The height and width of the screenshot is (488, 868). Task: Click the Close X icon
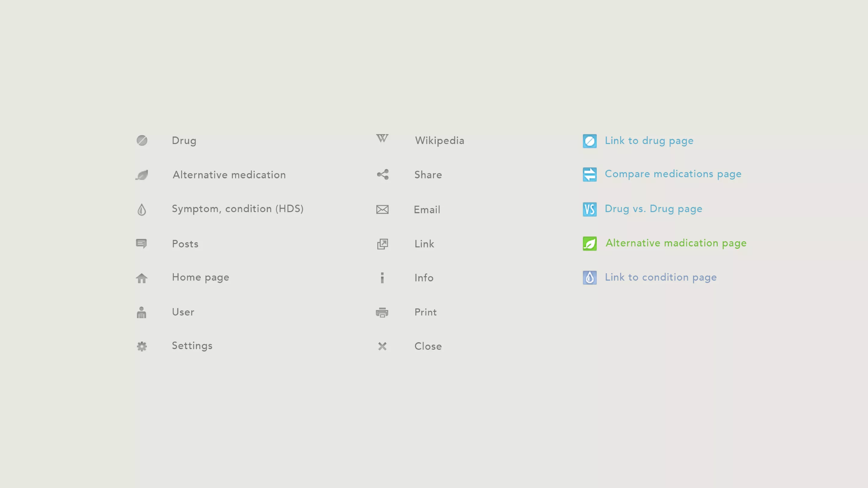coord(382,346)
